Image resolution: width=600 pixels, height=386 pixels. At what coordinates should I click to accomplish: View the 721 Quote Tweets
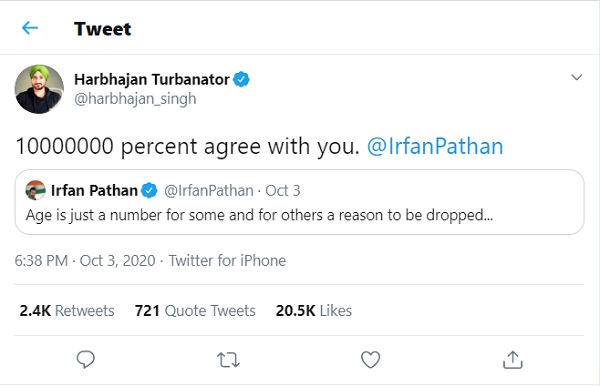195,311
